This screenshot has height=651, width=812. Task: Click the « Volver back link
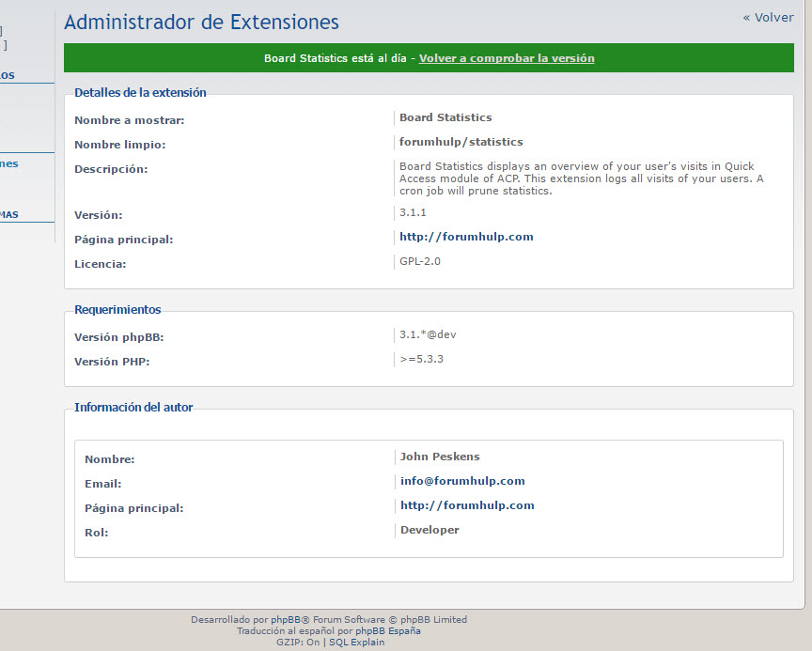pyautogui.click(x=768, y=17)
